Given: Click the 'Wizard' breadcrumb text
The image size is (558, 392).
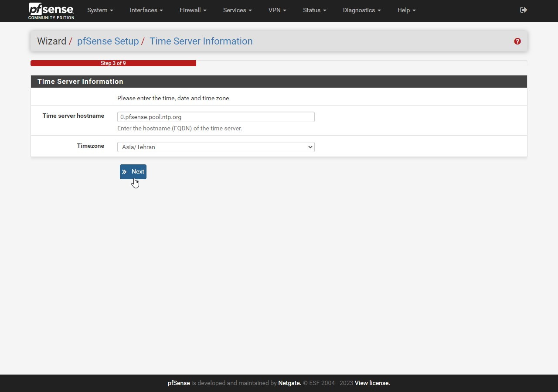Looking at the screenshot, I should pos(51,41).
